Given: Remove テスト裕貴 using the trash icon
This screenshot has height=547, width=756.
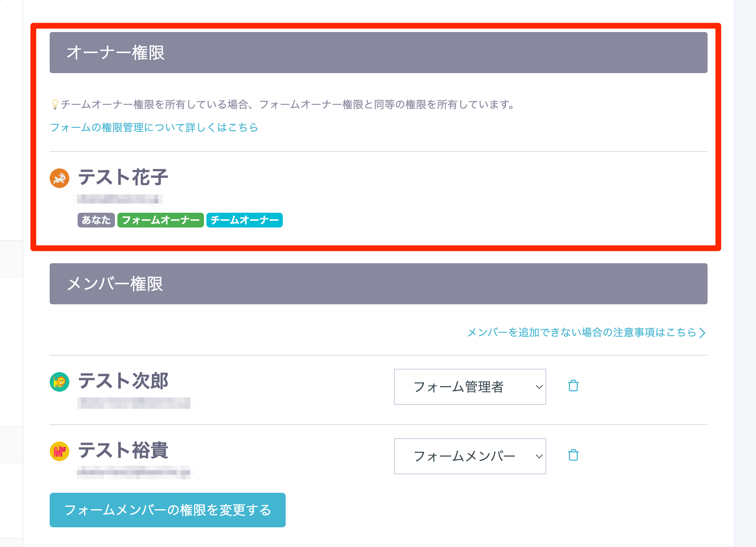Looking at the screenshot, I should [x=573, y=455].
